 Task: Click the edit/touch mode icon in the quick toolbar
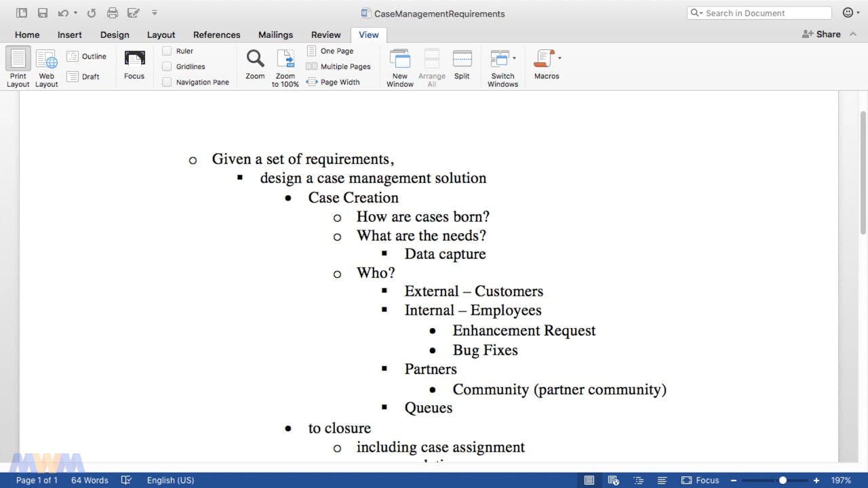(x=134, y=13)
